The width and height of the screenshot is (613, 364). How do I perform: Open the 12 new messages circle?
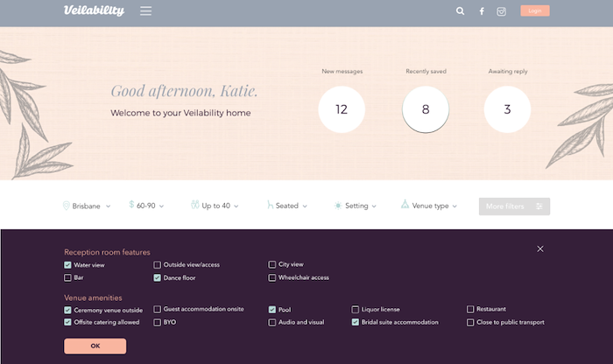pyautogui.click(x=342, y=109)
